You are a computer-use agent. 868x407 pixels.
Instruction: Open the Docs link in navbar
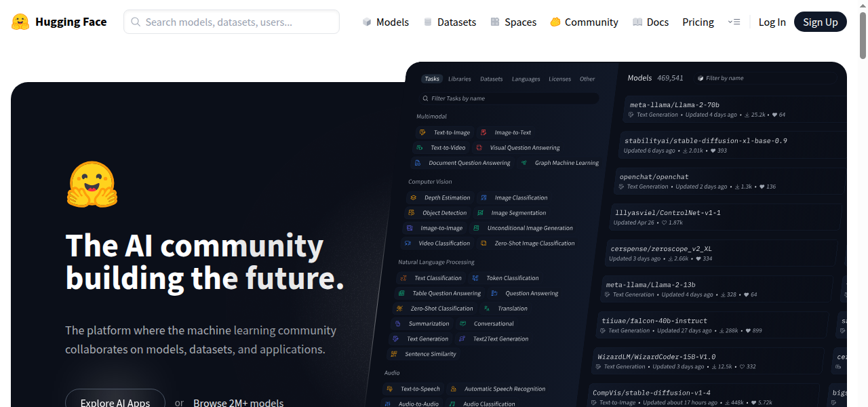pyautogui.click(x=650, y=22)
